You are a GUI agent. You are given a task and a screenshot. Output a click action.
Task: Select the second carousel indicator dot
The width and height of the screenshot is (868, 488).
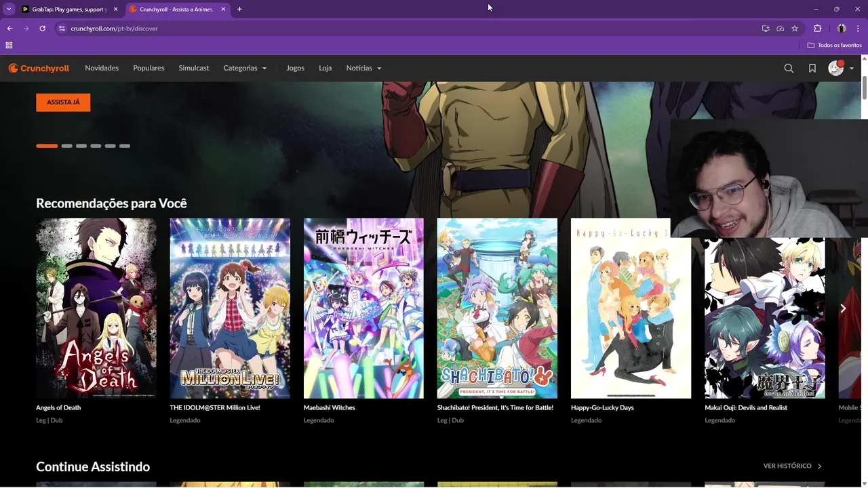66,146
